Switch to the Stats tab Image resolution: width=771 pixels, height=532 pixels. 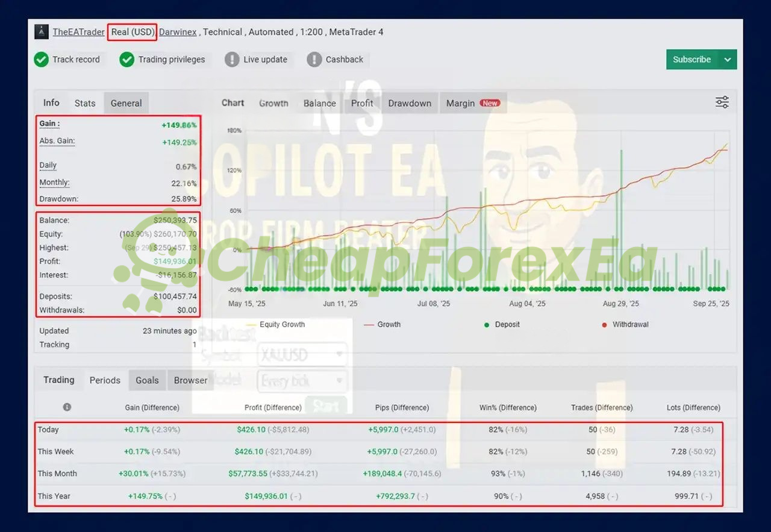click(x=85, y=103)
